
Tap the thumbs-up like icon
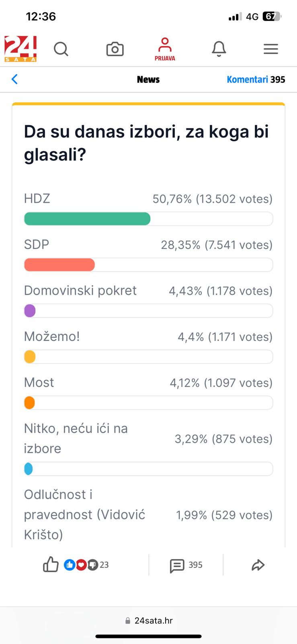click(x=51, y=565)
